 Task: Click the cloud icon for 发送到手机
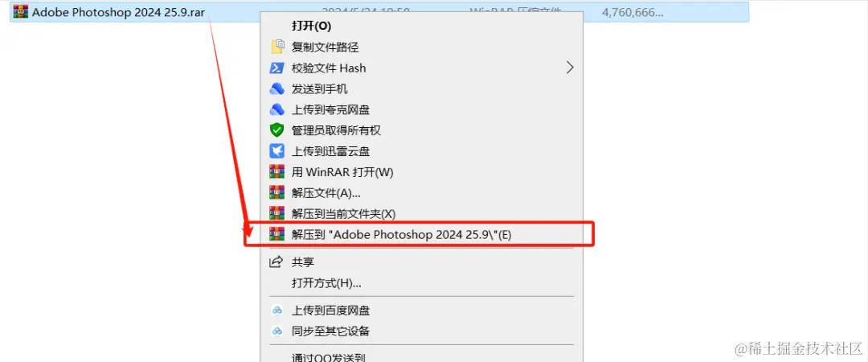point(276,88)
